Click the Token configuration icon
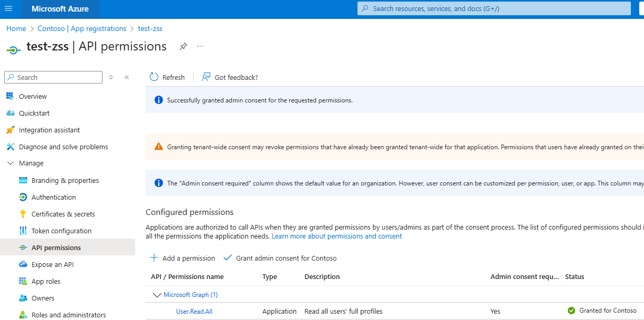 (x=23, y=231)
